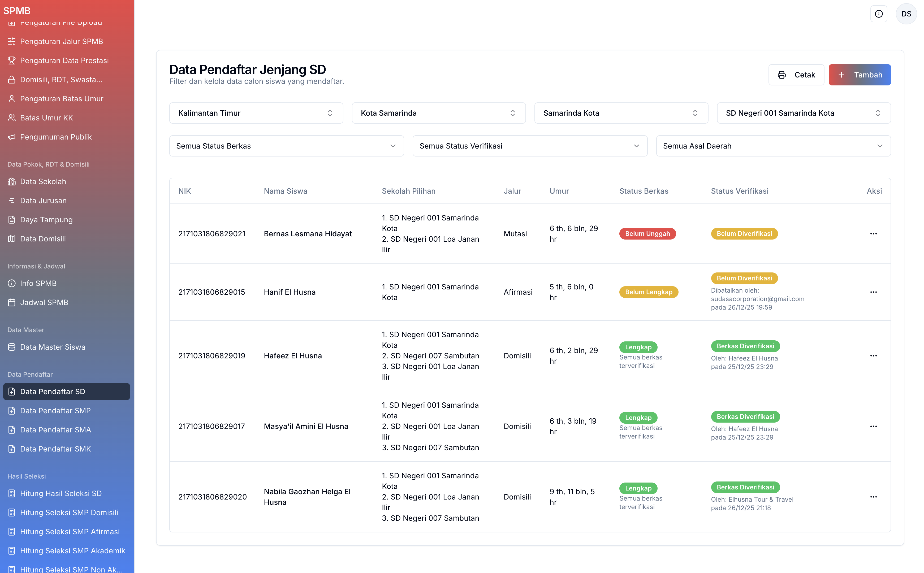Open the info icon in the top bar
924x573 pixels.
(x=879, y=14)
